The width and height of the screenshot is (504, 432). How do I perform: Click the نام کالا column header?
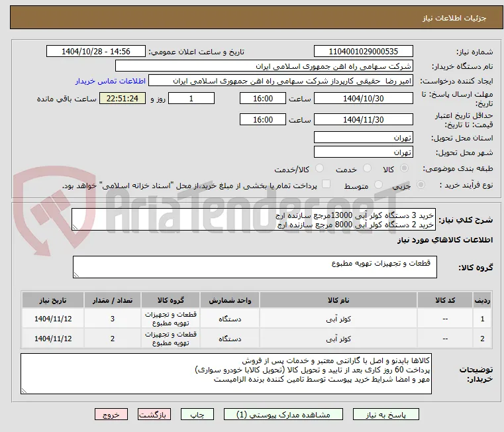pos(338,300)
